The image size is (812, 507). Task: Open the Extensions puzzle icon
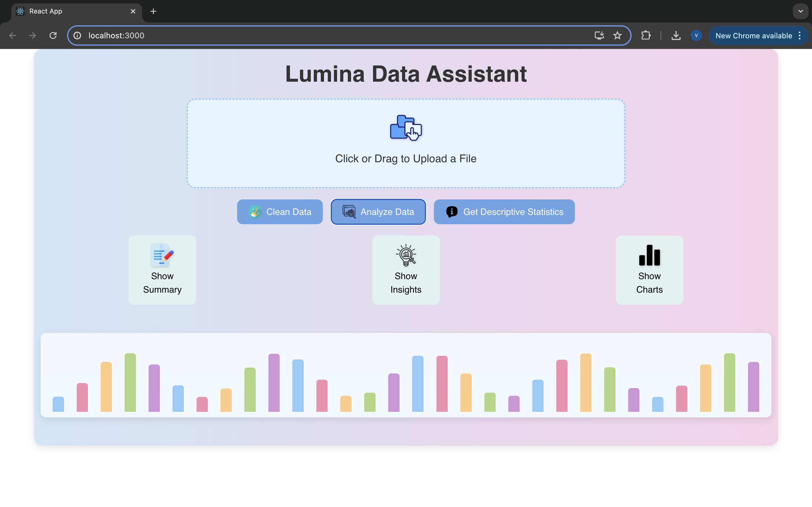pyautogui.click(x=646, y=35)
